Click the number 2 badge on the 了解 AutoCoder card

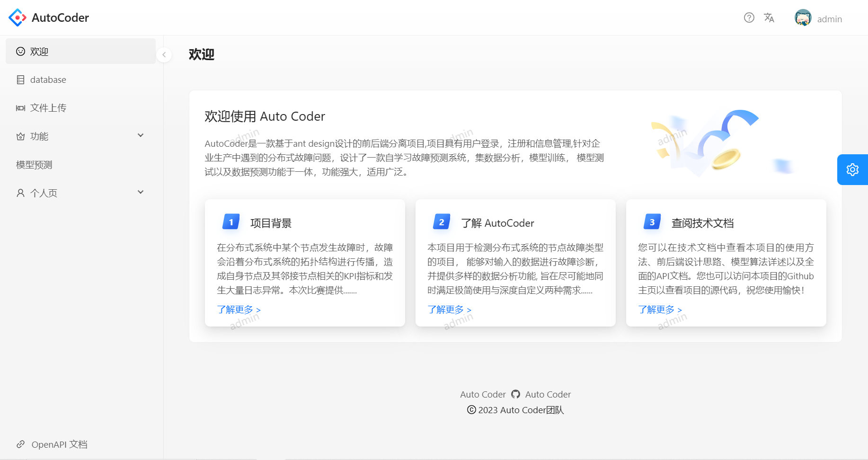(442, 221)
